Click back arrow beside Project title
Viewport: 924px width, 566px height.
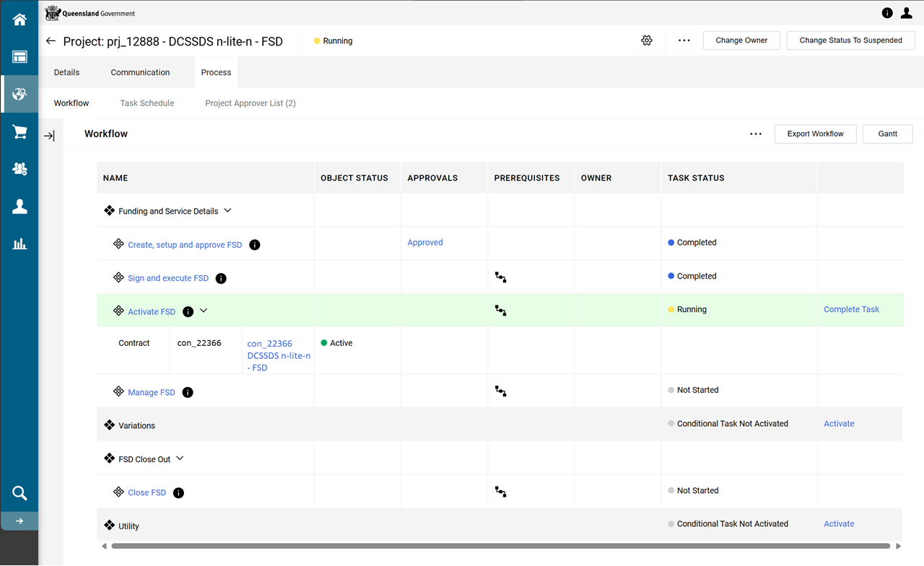[51, 41]
